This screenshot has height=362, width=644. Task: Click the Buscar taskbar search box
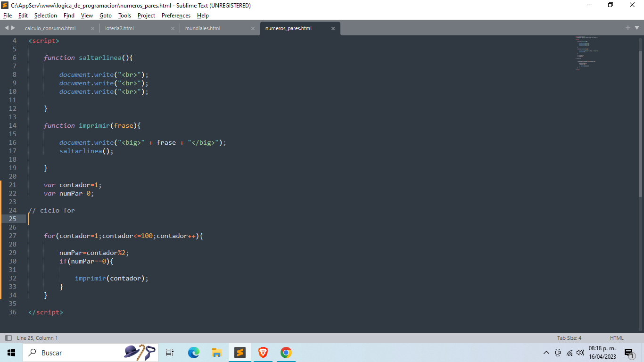[91, 353]
